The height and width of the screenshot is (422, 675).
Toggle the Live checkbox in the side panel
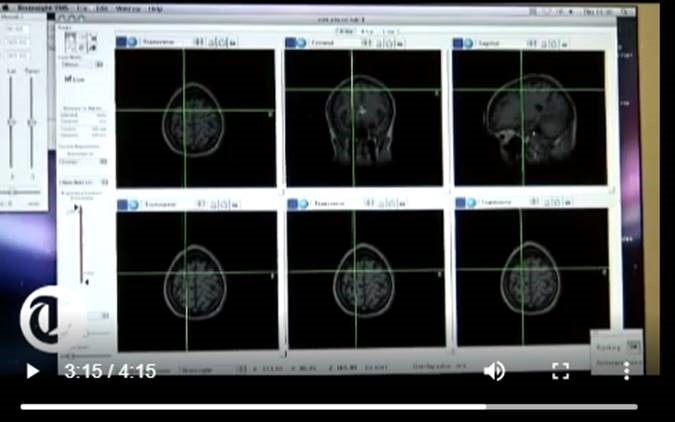coord(74,79)
